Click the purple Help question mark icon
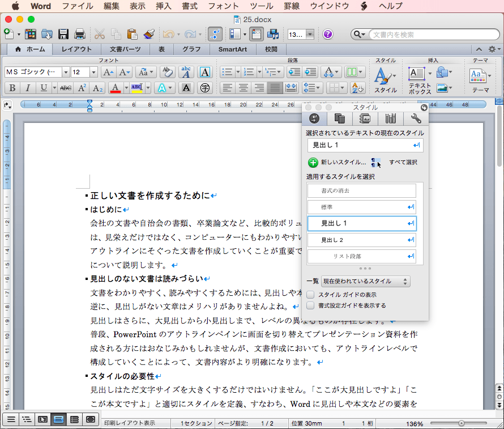Screen dimensions: 504x429 (328, 34)
